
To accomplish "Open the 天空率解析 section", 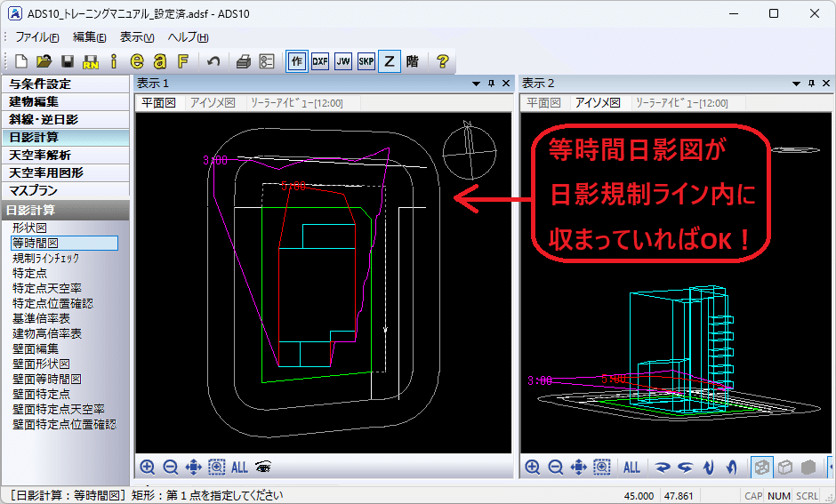I will click(x=66, y=156).
